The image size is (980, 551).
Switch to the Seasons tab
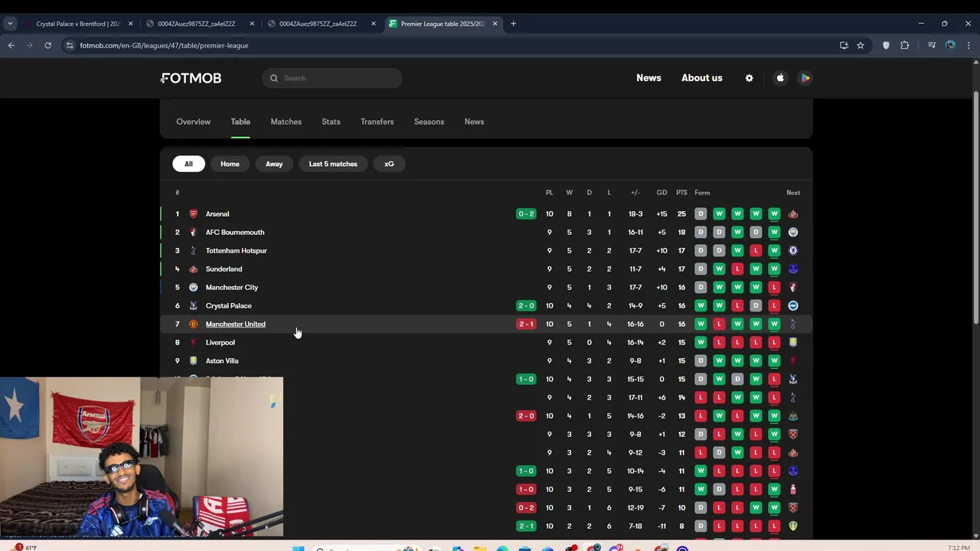[429, 122]
